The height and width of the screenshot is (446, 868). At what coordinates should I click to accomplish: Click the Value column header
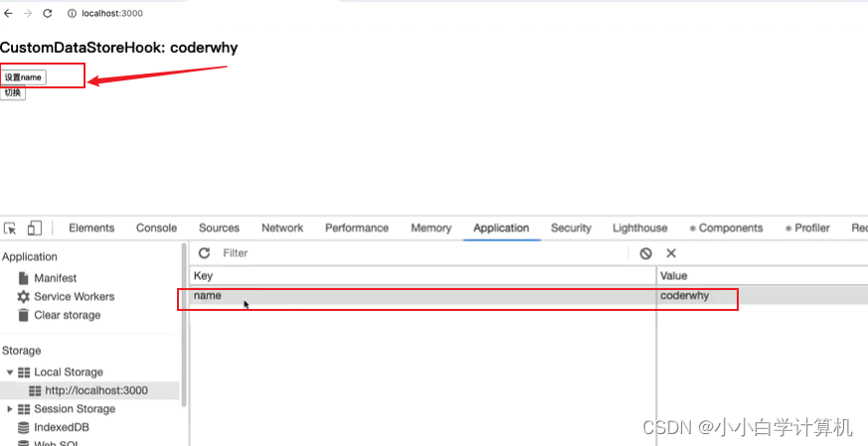763,275
